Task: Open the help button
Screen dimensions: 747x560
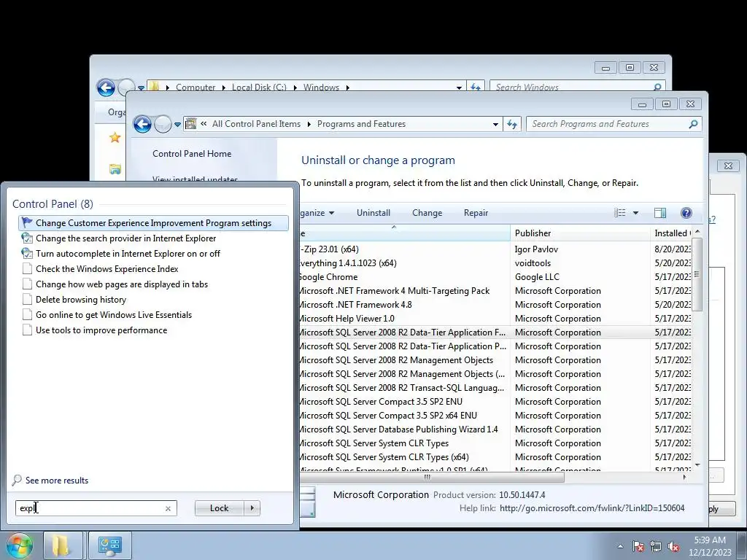Action: (x=686, y=213)
